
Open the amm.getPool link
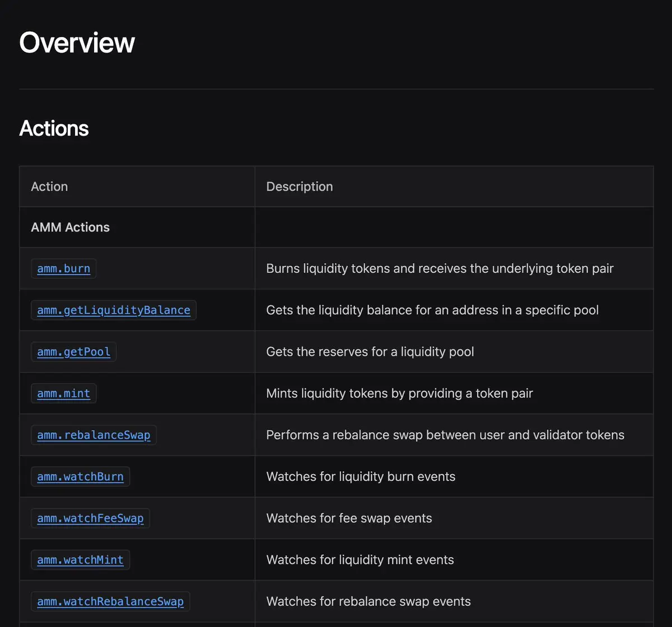click(73, 351)
